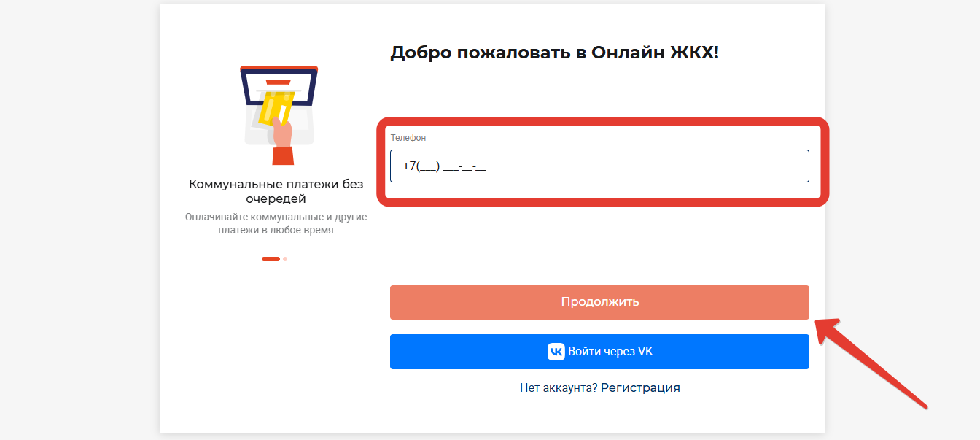
Task: Click the Нет аккаунта? text
Action: point(559,388)
